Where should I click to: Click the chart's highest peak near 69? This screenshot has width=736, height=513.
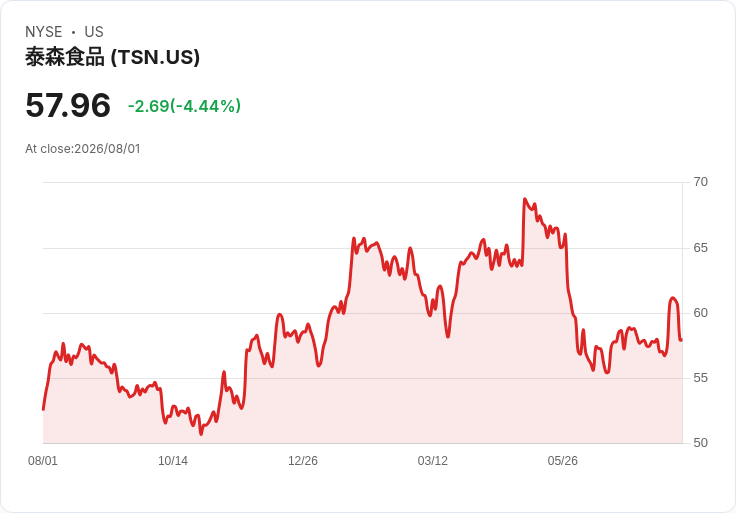(x=524, y=199)
